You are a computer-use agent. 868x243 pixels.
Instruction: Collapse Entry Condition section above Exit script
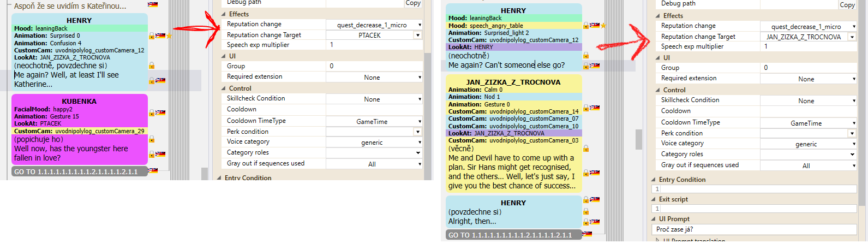point(654,180)
